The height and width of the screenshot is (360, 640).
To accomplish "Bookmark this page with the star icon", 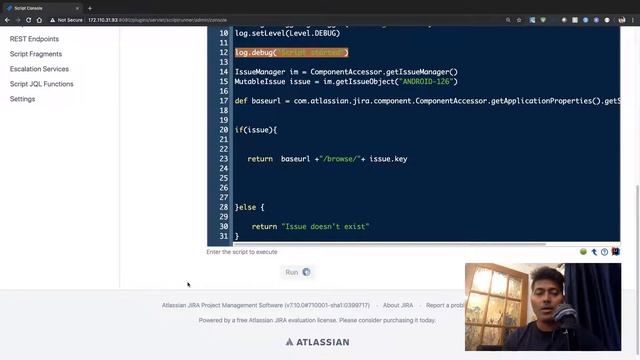I will pos(519,20).
